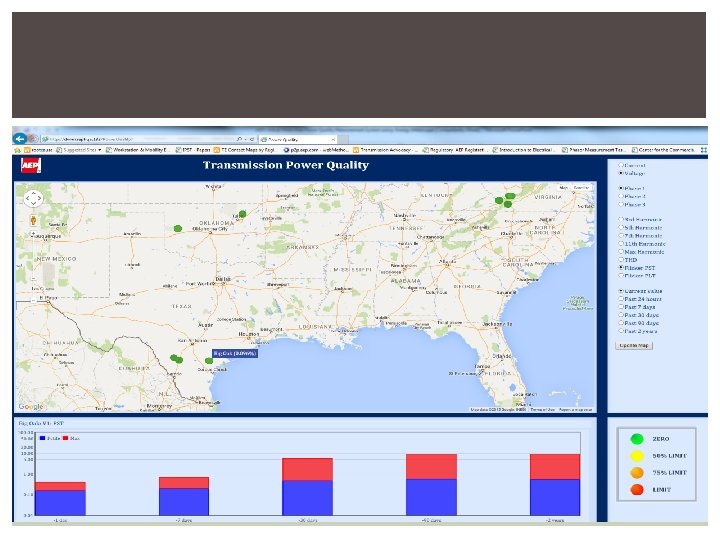Click the browser forward arrow button
This screenshot has width=720, height=540.
[32, 139]
